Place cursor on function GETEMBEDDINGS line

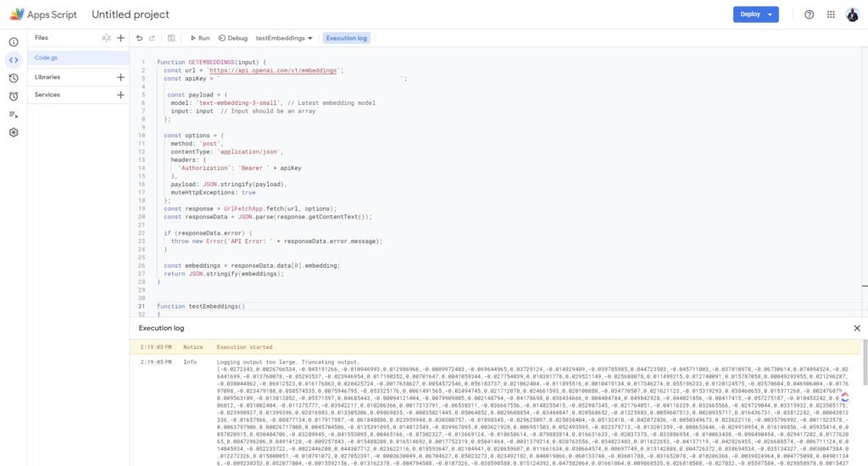tap(211, 63)
